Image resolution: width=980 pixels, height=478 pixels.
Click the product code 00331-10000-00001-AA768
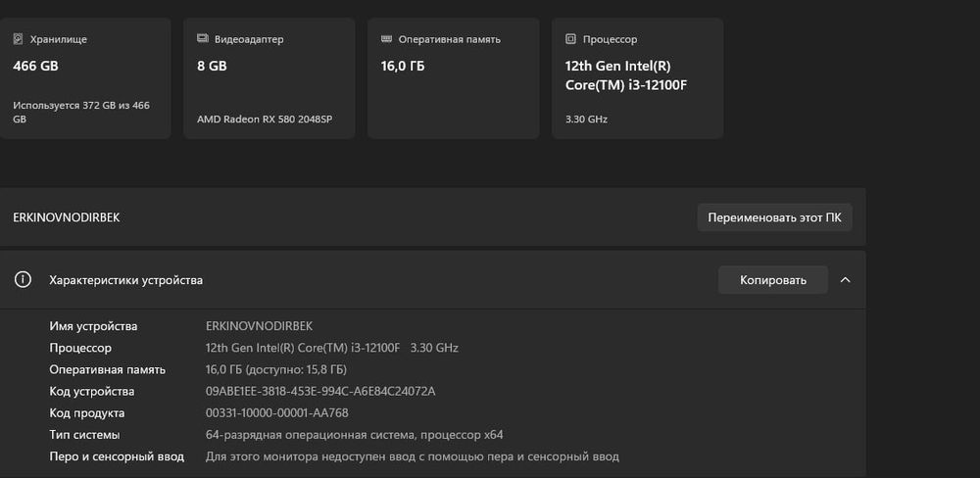pyautogui.click(x=277, y=413)
